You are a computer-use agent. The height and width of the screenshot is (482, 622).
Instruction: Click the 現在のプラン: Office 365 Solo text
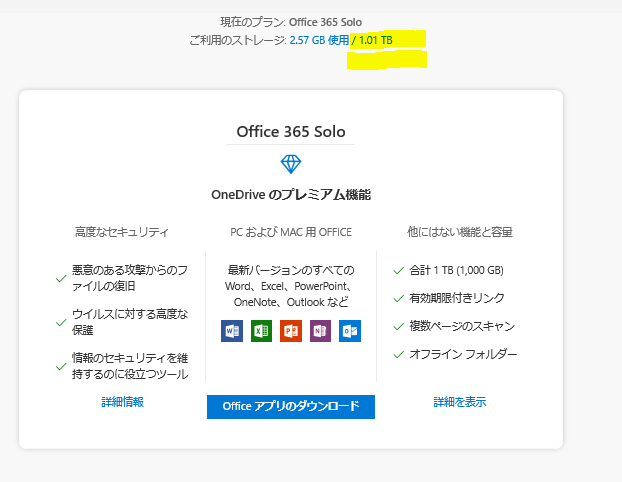point(291,22)
